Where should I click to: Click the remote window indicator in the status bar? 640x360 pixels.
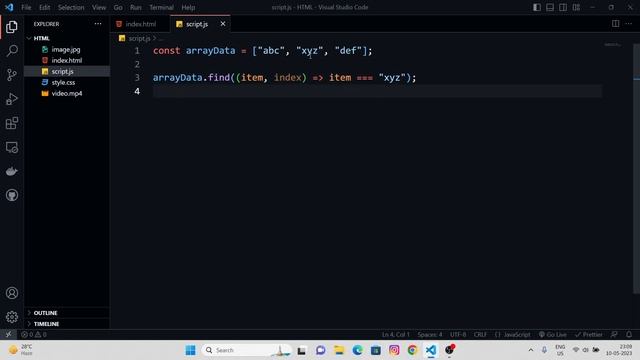coord(8,334)
